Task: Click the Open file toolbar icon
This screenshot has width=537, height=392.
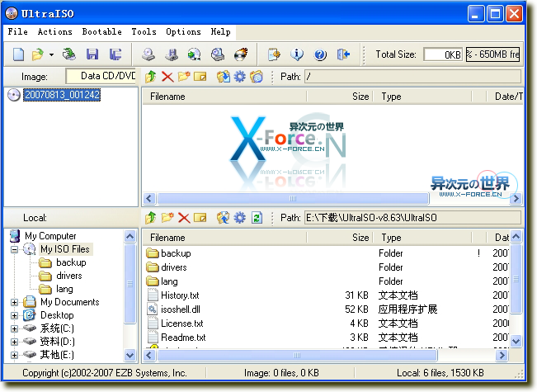Action: (38, 54)
